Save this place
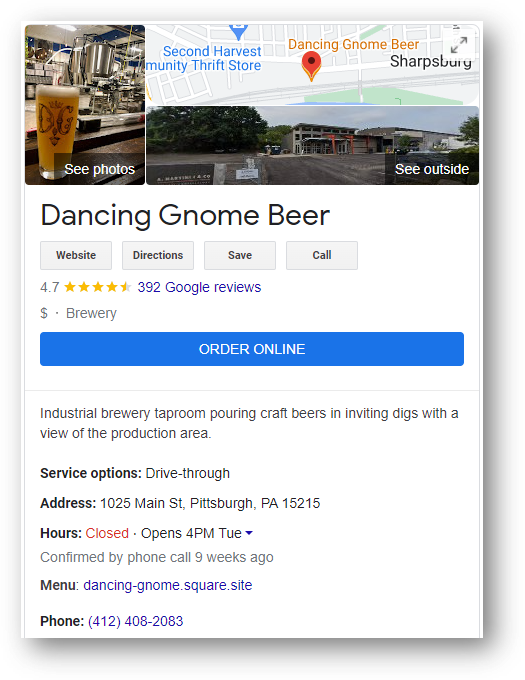The width and height of the screenshot is (525, 680). point(240,255)
